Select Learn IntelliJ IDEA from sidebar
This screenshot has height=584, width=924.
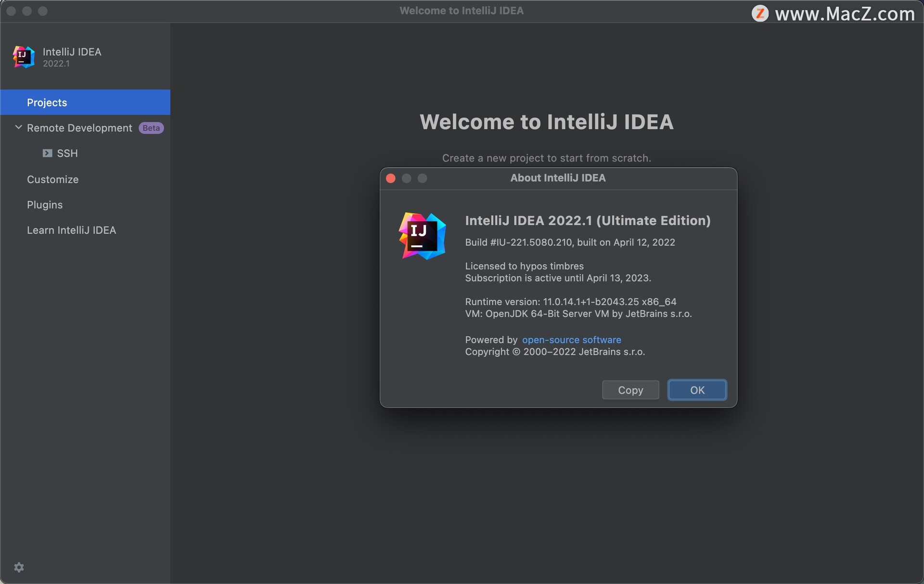(71, 229)
